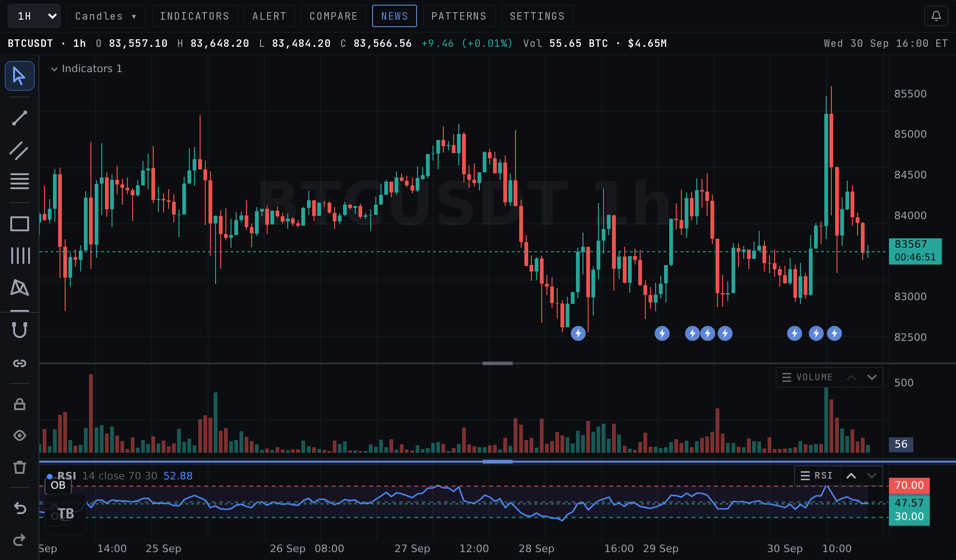Screen dimensions: 956x560
Task: Open the INDICATORS menu
Action: [x=194, y=16]
